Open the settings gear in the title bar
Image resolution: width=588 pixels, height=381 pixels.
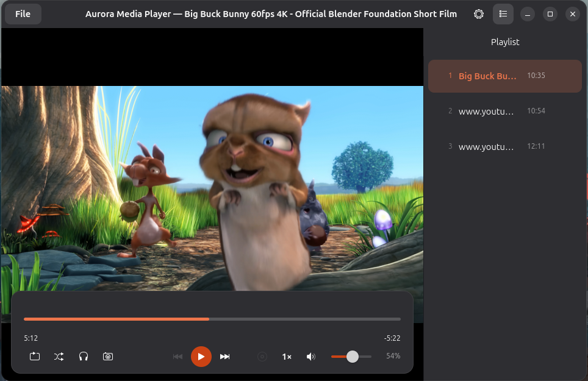479,13
